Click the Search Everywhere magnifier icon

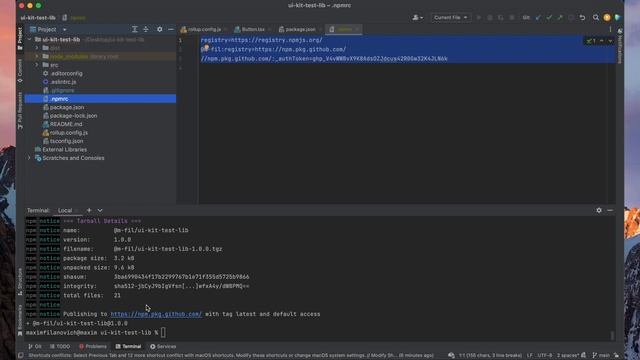pyautogui.click(x=596, y=18)
